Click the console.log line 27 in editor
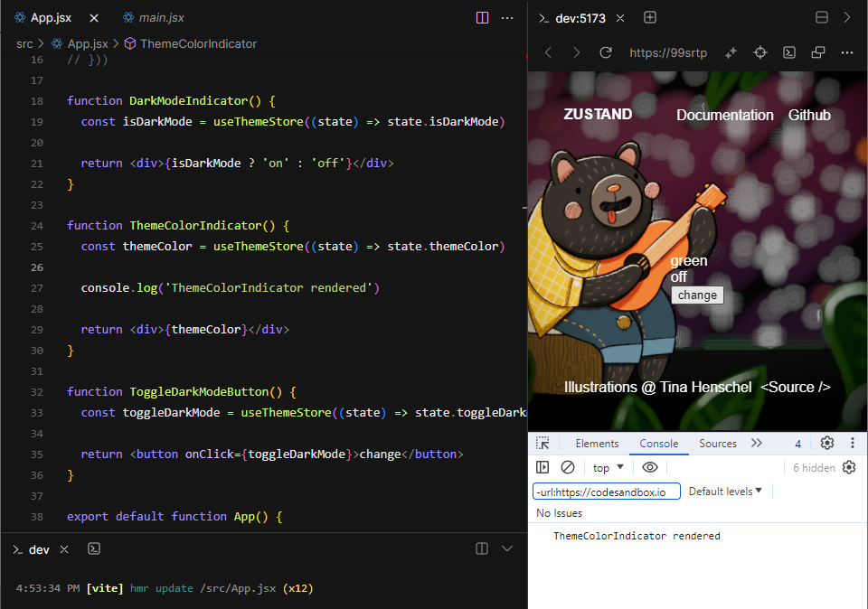The image size is (868, 609). [x=231, y=287]
